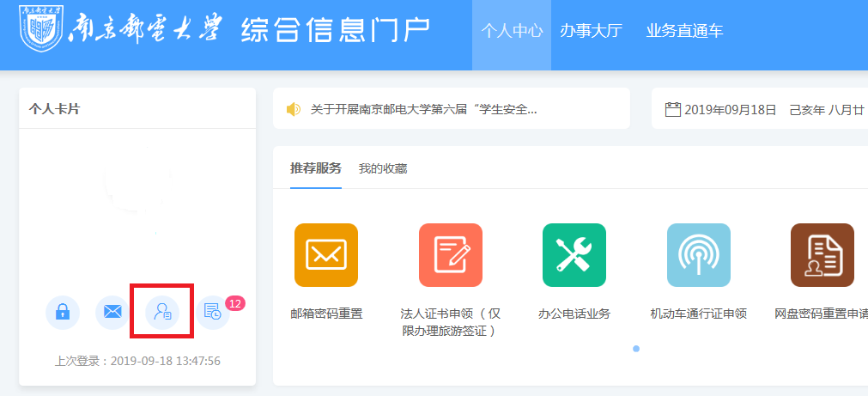This screenshot has height=396, width=868.
Task: Open the personal profile icon in red box
Action: click(162, 313)
